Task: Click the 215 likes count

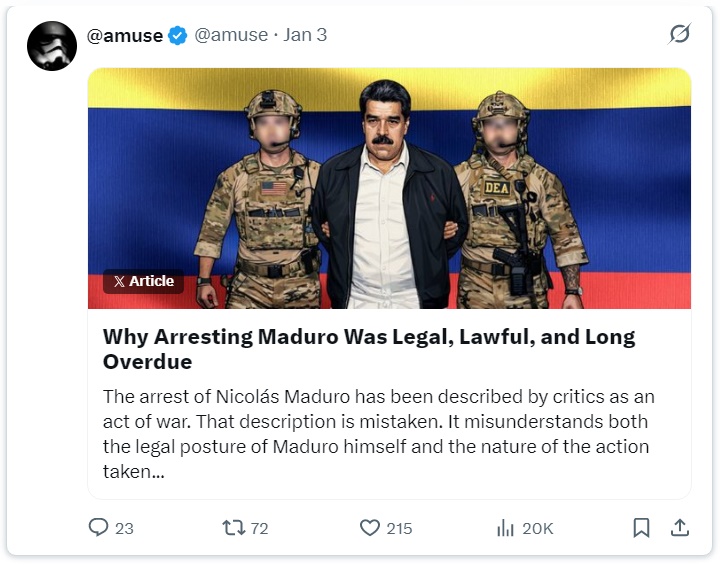Action: point(399,528)
